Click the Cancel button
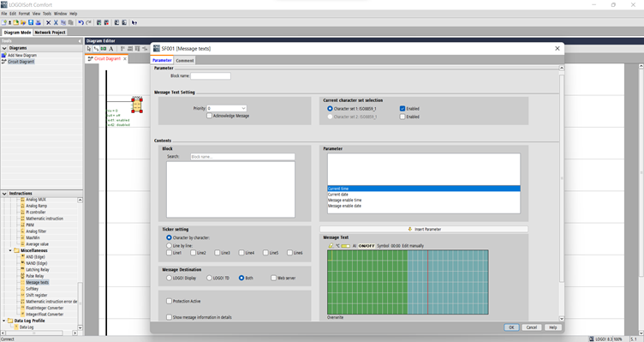Image resolution: width=644 pixels, height=342 pixels. tap(532, 327)
